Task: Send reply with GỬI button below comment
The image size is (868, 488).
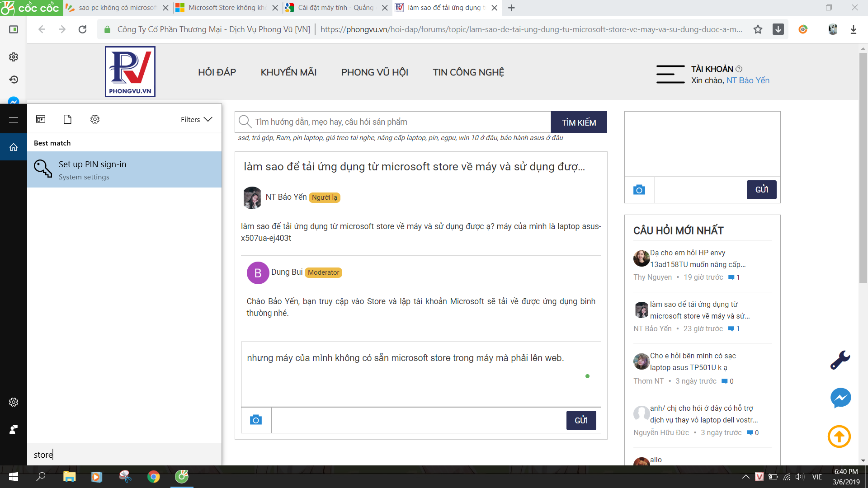Action: click(x=581, y=420)
